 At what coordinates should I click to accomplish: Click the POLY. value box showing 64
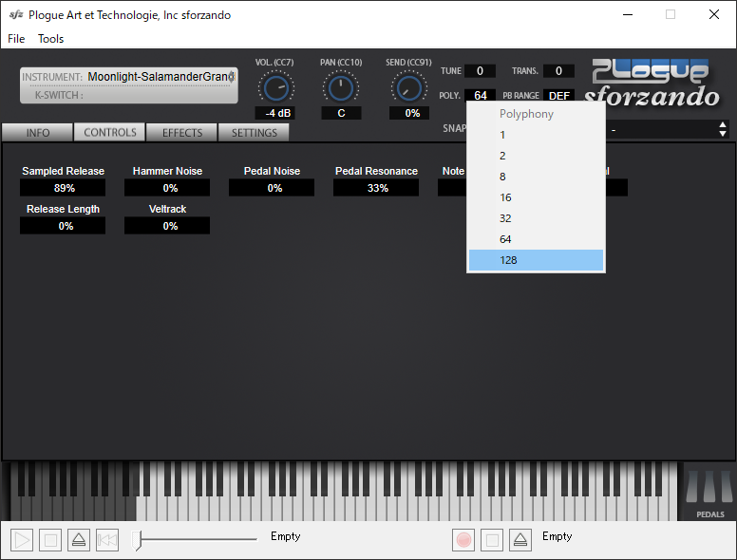480,95
